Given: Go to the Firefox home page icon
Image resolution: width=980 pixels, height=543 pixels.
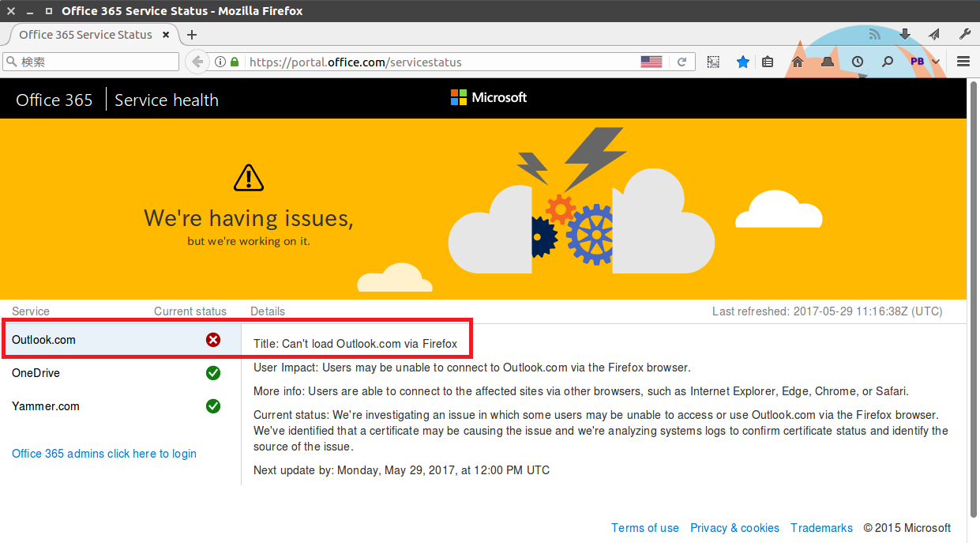Looking at the screenshot, I should [798, 62].
